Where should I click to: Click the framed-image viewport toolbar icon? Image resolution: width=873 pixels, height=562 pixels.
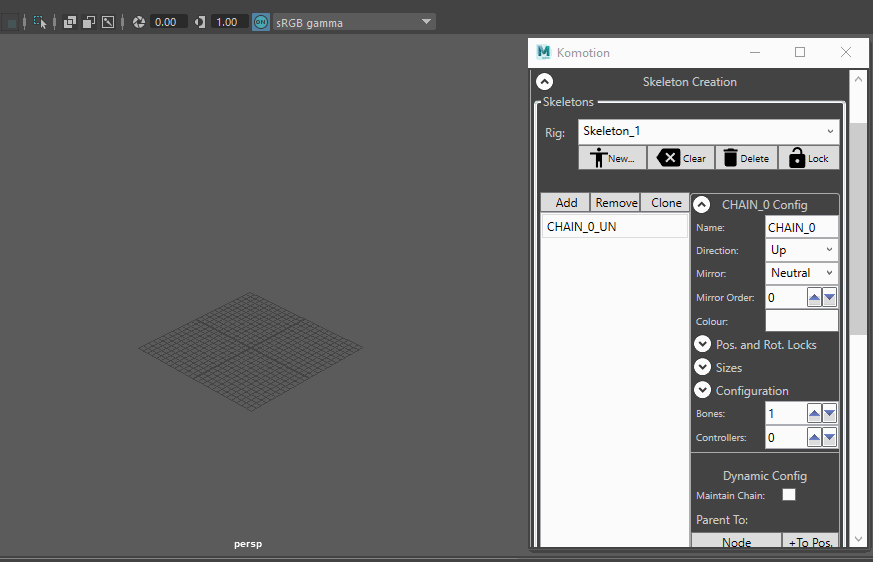click(x=108, y=22)
